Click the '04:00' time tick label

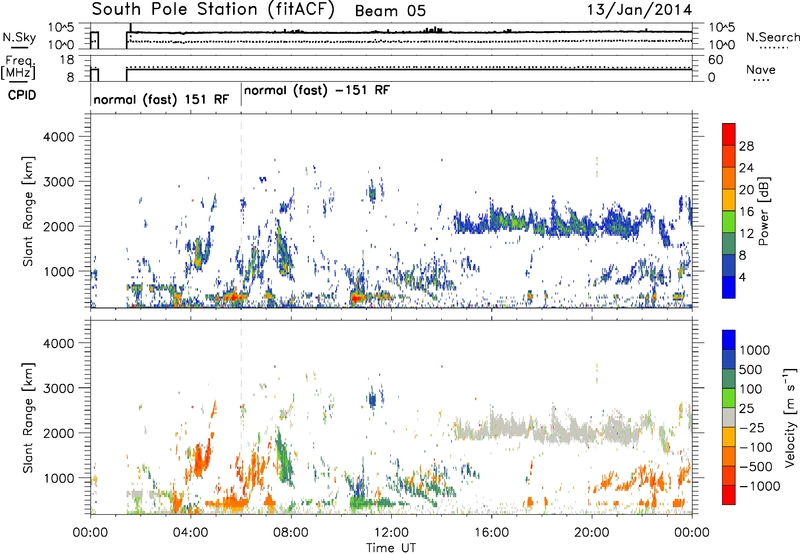click(190, 533)
